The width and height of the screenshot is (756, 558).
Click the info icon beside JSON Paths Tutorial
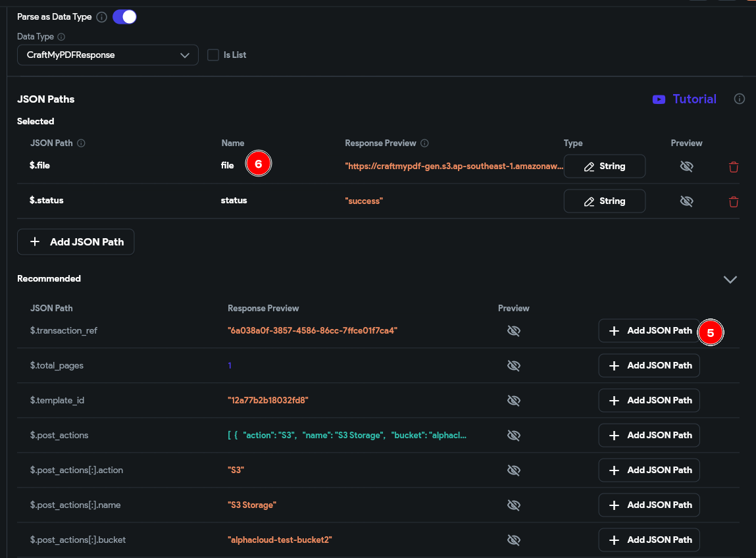point(740,99)
